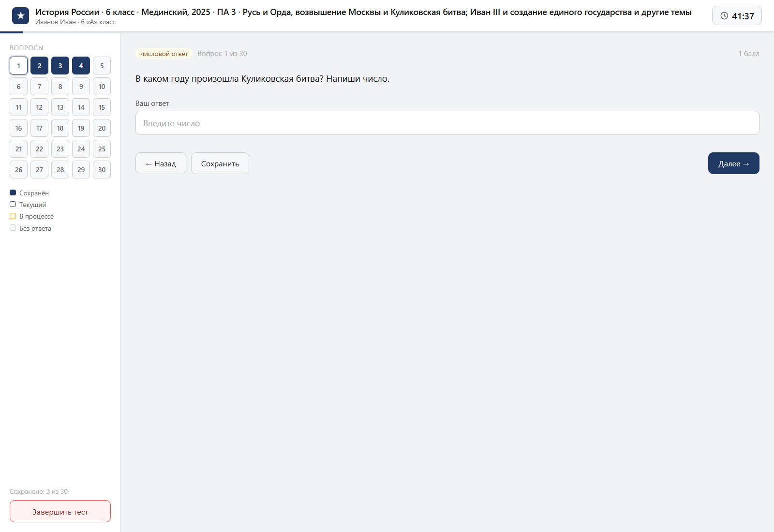
Task: Navigate to question 28
Action: click(60, 170)
